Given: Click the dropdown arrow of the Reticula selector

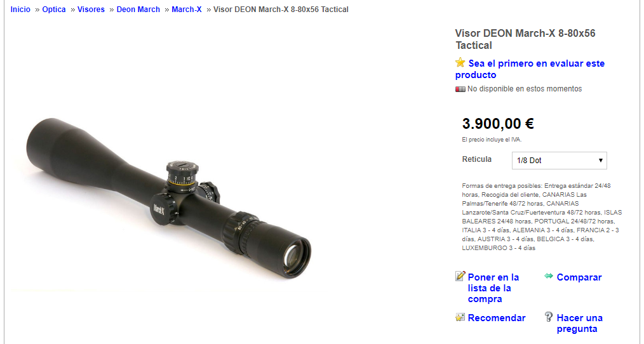Looking at the screenshot, I should pyautogui.click(x=600, y=161).
